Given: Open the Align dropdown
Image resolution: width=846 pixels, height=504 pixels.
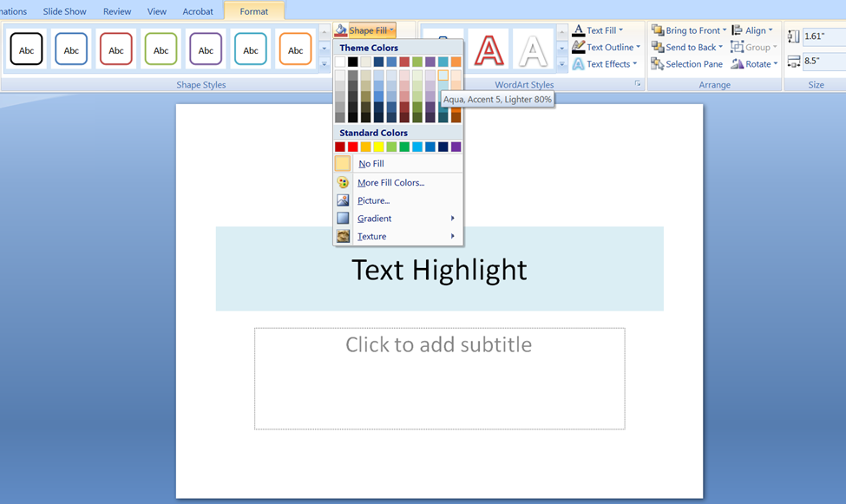Looking at the screenshot, I should pos(754,29).
